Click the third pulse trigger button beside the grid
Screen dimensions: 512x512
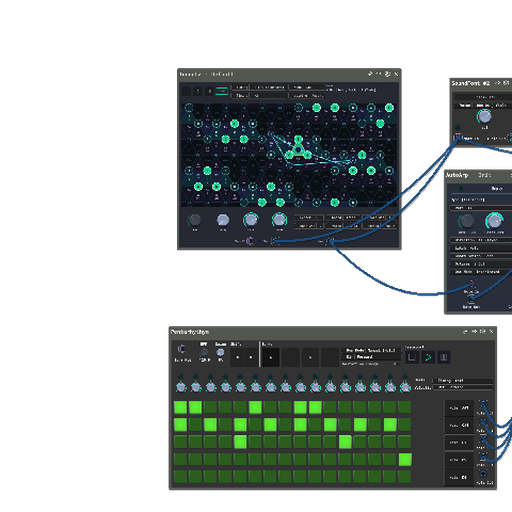pos(459,443)
